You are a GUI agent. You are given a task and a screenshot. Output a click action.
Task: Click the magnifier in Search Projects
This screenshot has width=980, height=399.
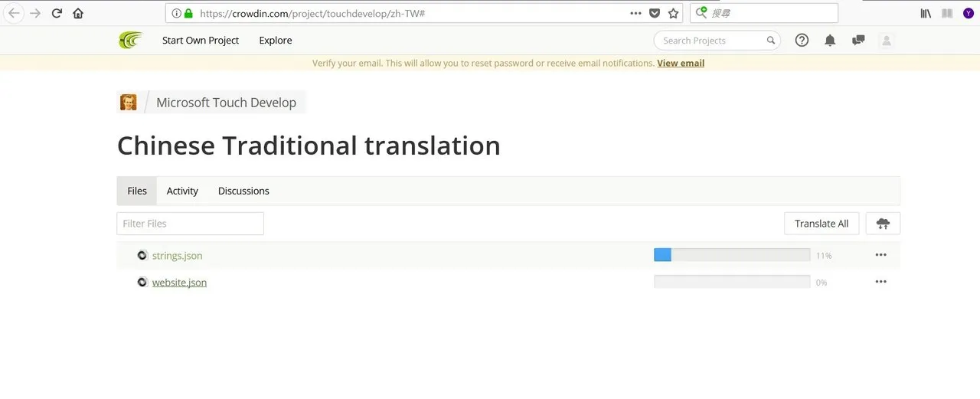[771, 41]
